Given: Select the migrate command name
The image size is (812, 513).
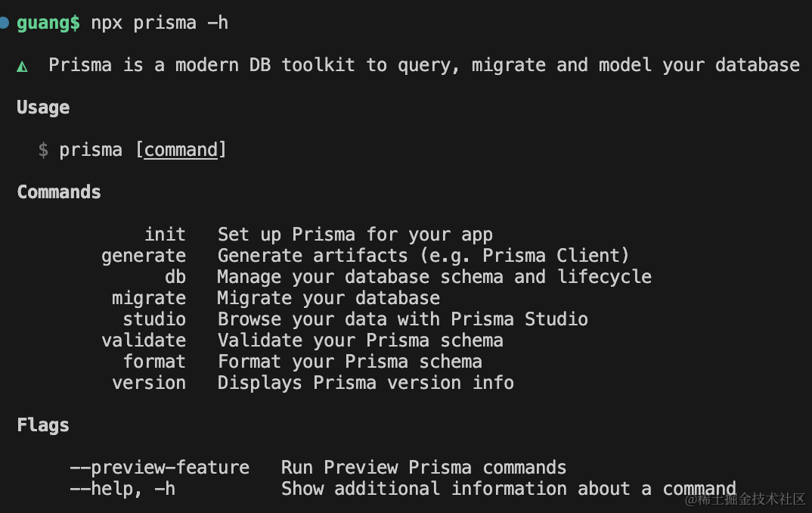Looking at the screenshot, I should (149, 298).
